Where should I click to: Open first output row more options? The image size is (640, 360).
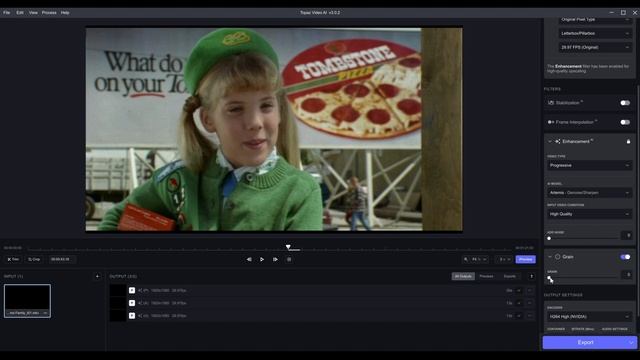530,291
